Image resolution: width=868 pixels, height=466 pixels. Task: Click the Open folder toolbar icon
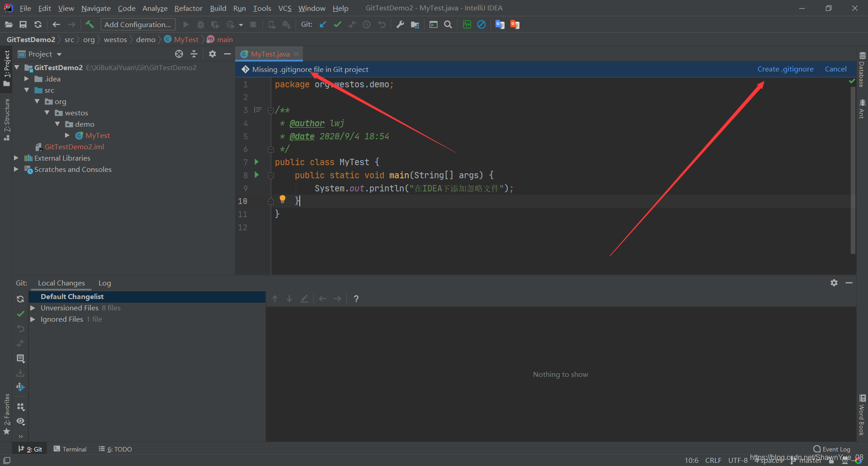9,24
